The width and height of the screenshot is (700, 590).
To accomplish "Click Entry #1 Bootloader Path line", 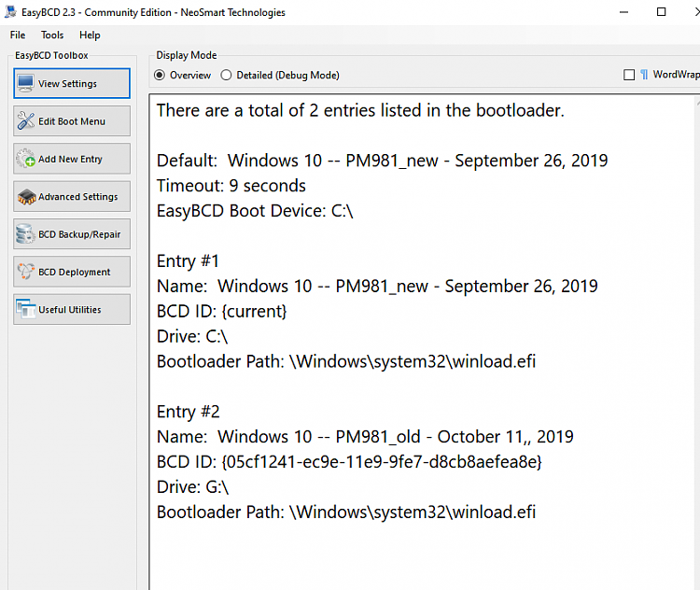I will click(x=346, y=362).
